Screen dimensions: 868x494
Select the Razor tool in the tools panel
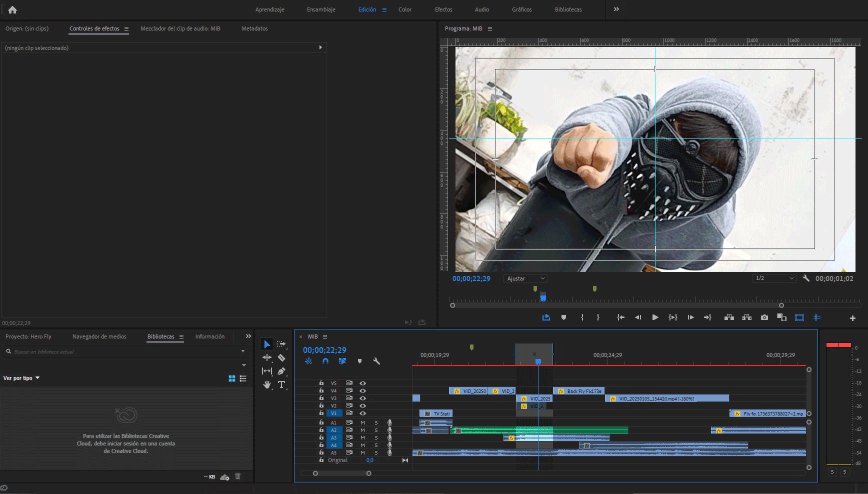[281, 357]
